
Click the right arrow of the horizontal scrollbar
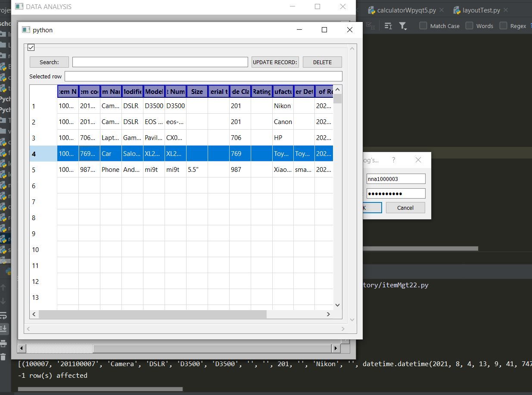pyautogui.click(x=336, y=348)
